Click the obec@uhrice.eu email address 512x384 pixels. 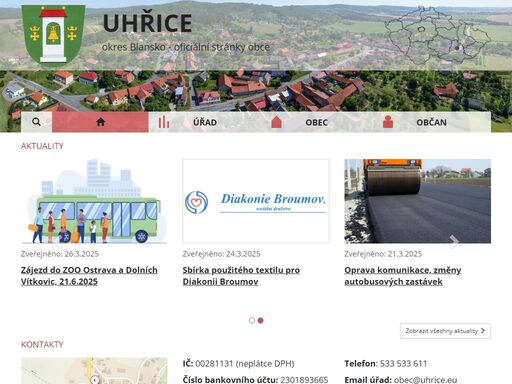(426, 380)
